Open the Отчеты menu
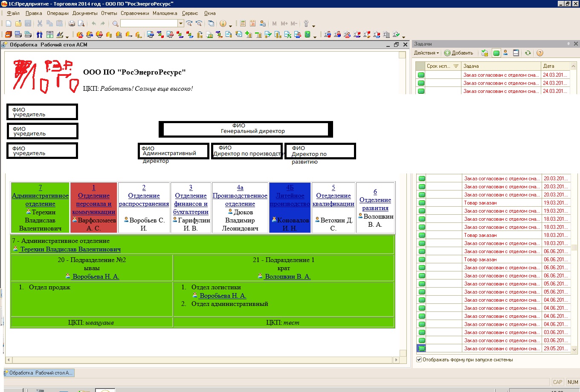 (x=109, y=13)
